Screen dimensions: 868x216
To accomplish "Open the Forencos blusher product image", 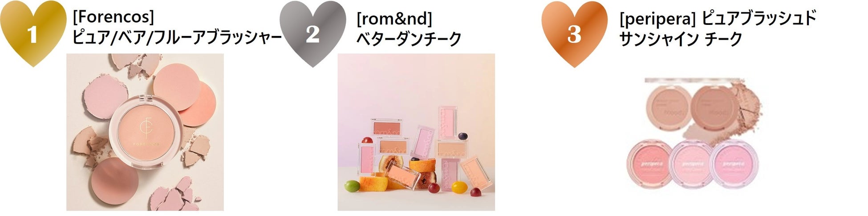I will 145,132.
